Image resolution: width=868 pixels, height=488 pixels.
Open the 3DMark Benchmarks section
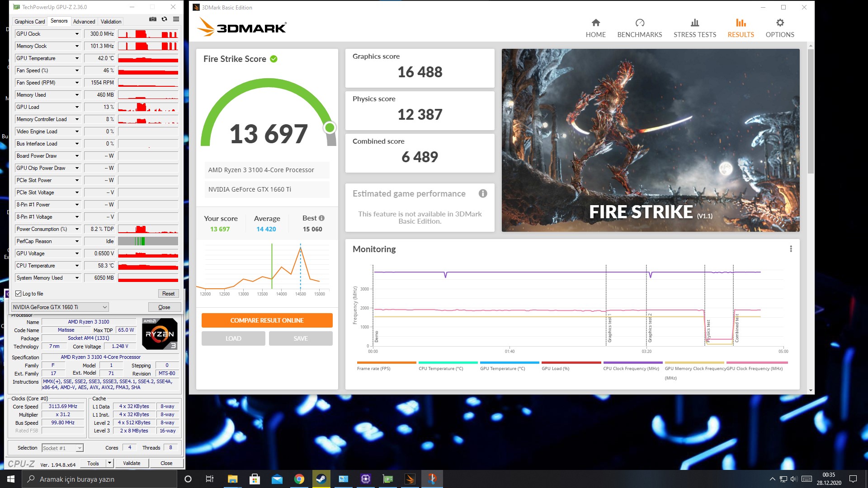pos(639,28)
